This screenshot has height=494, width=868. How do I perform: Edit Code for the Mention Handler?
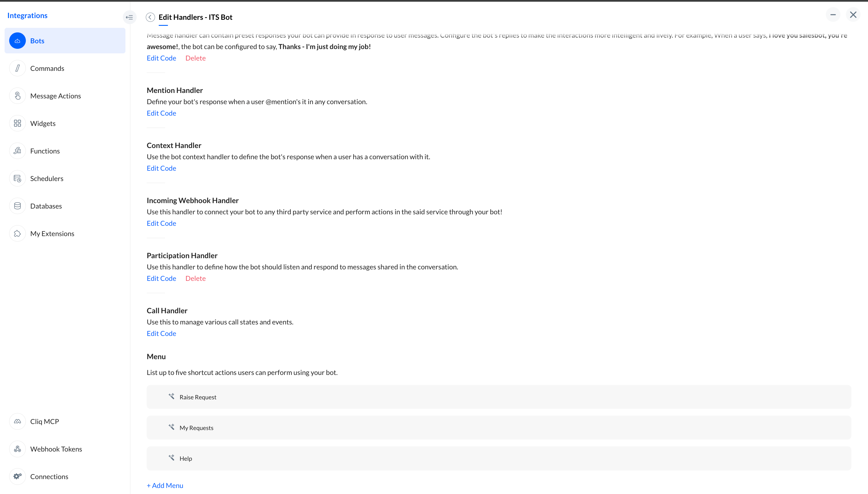pos(161,113)
